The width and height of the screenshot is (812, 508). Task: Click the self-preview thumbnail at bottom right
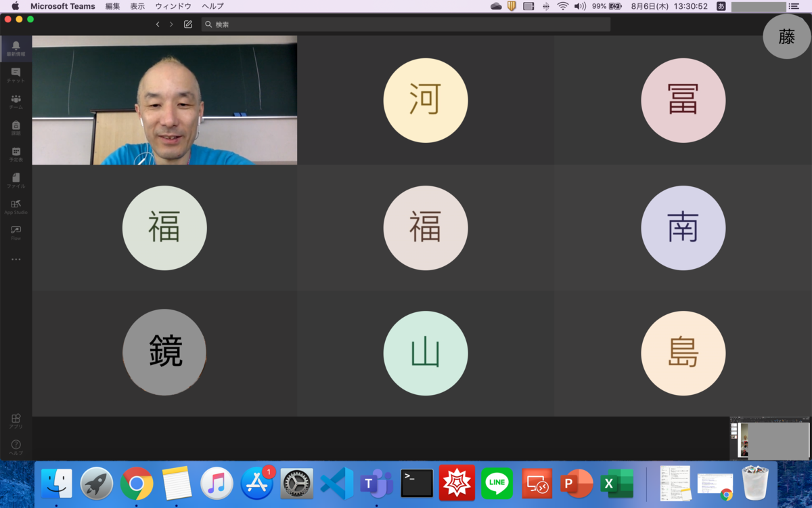click(x=770, y=439)
